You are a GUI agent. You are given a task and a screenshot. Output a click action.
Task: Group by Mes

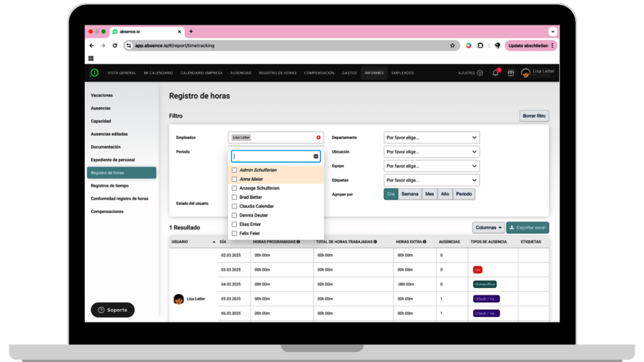pyautogui.click(x=430, y=194)
